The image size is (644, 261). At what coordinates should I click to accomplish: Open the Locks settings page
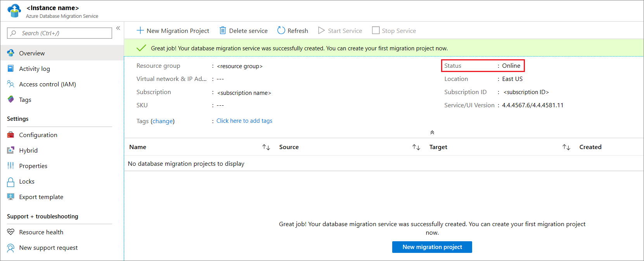(x=27, y=182)
